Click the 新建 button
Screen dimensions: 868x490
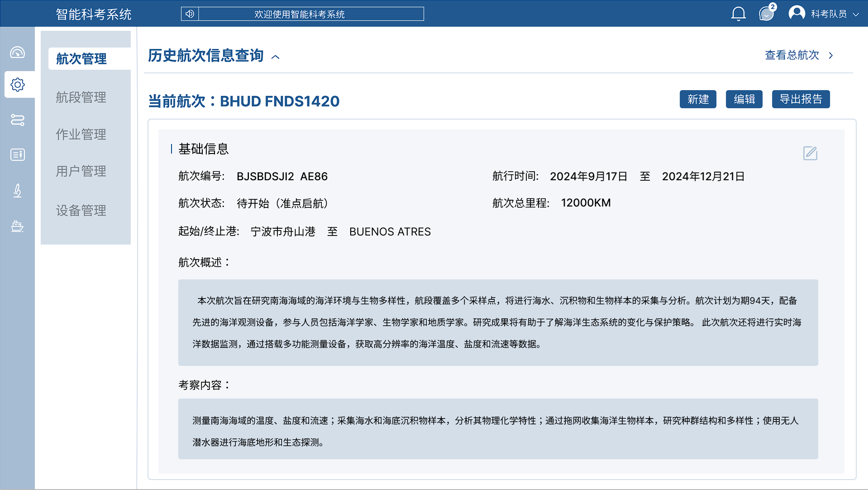[x=697, y=99]
